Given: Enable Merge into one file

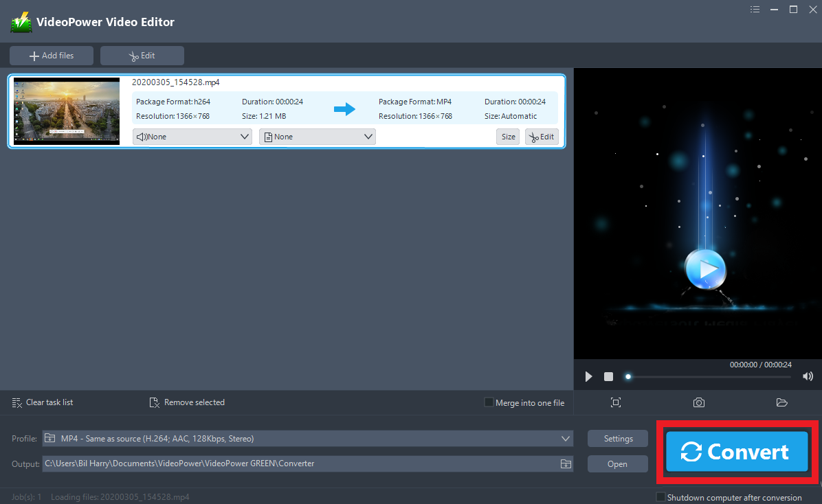Looking at the screenshot, I should point(489,402).
